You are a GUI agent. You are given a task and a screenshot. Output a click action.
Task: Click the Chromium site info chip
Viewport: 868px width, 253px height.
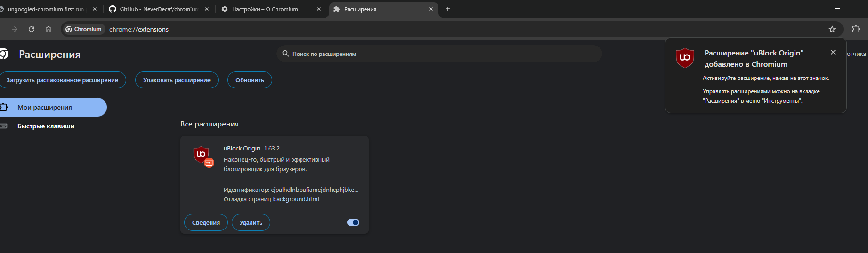click(x=83, y=29)
